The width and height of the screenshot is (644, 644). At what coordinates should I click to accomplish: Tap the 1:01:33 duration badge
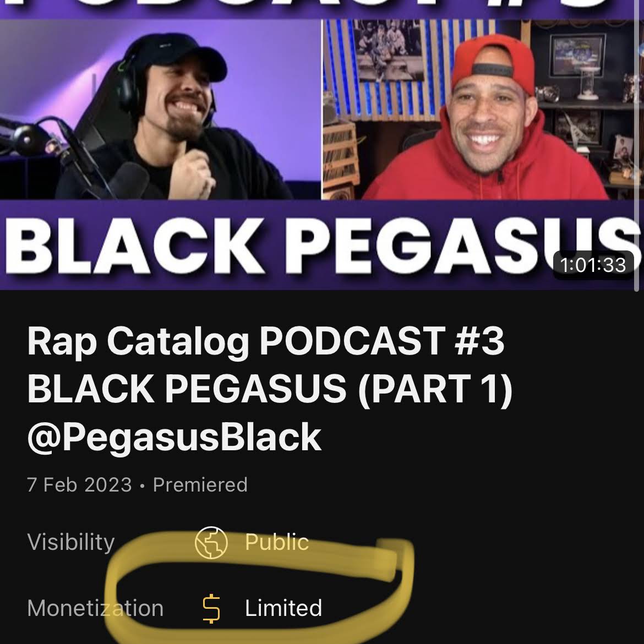click(593, 265)
